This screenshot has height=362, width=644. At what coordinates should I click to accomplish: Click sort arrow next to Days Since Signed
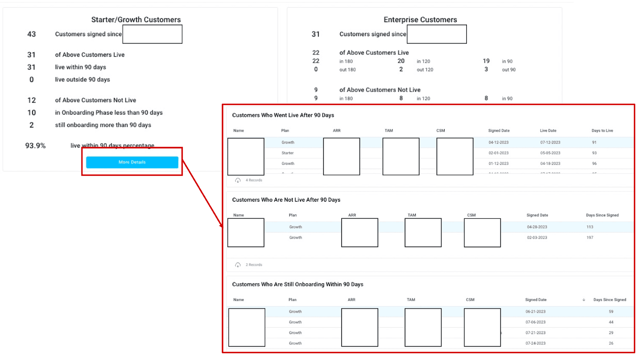click(x=584, y=300)
